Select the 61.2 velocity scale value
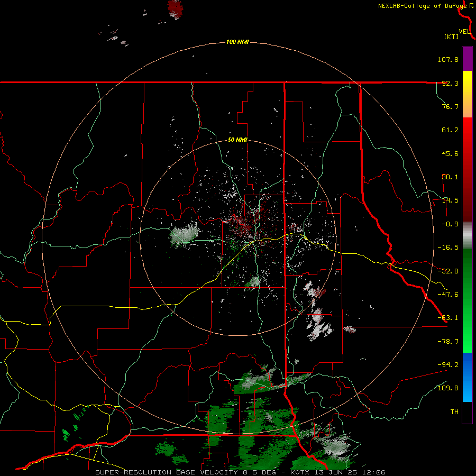476x476 pixels. 450,130
